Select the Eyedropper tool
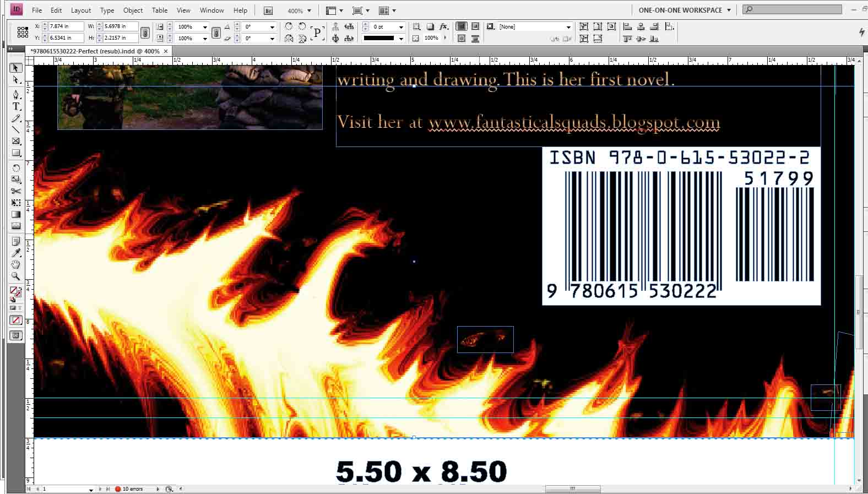The width and height of the screenshot is (868, 494). pos(16,253)
